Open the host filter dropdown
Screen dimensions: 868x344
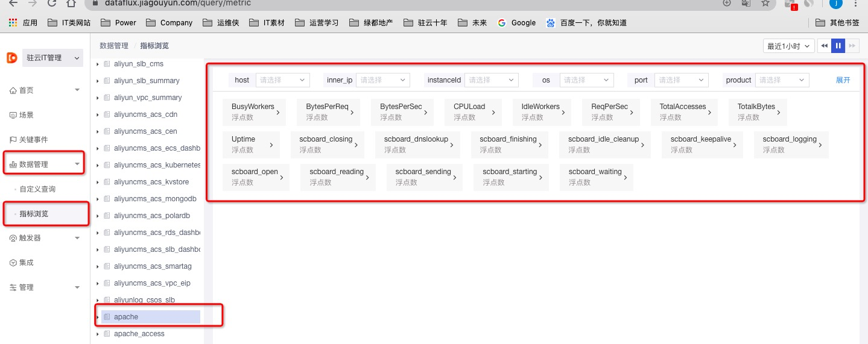[282, 80]
